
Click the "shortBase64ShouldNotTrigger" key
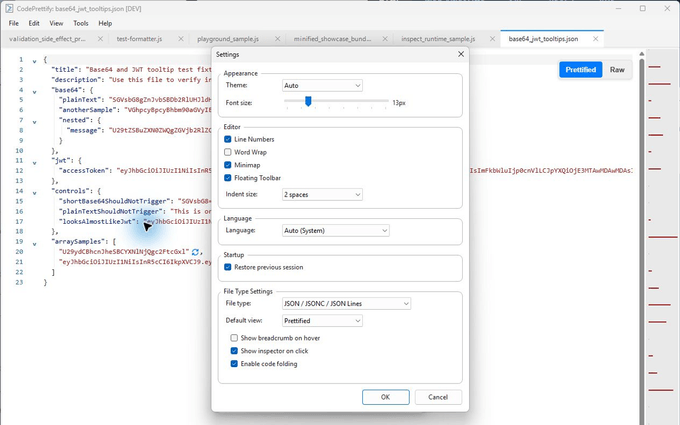114,201
